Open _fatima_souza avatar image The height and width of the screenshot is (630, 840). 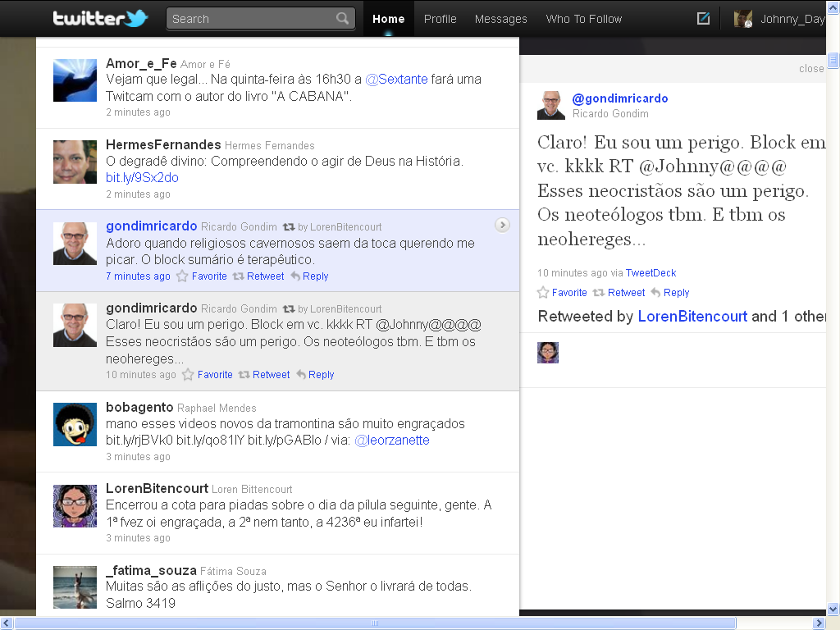(x=75, y=587)
